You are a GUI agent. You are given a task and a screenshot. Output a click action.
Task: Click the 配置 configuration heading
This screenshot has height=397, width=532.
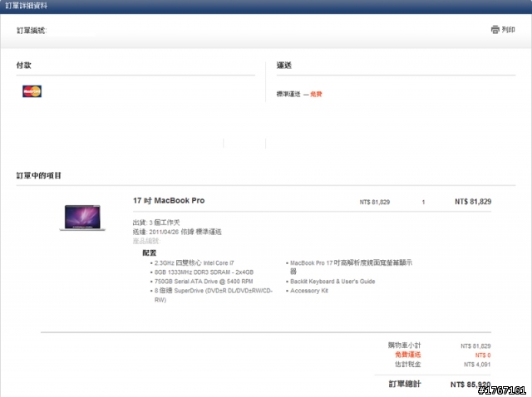coord(150,253)
